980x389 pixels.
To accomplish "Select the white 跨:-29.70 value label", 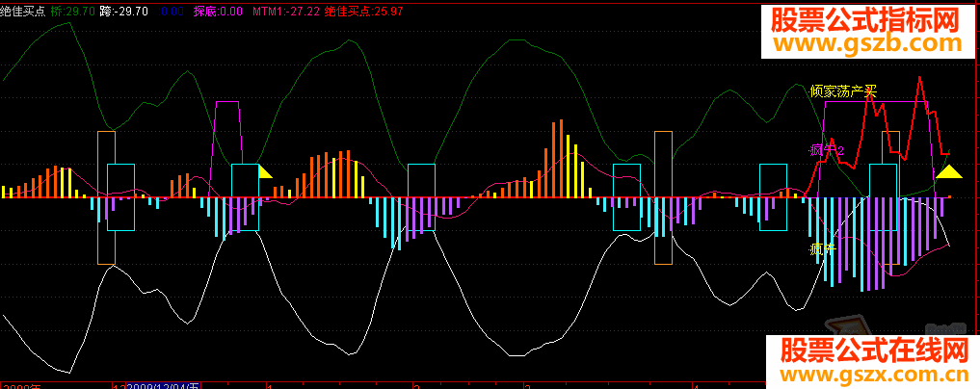I will point(123,11).
